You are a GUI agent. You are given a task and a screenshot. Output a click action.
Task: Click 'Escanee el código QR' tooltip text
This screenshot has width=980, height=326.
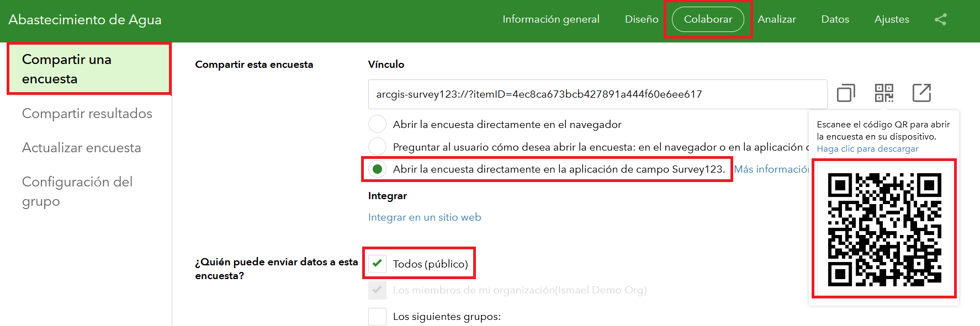coord(883,130)
